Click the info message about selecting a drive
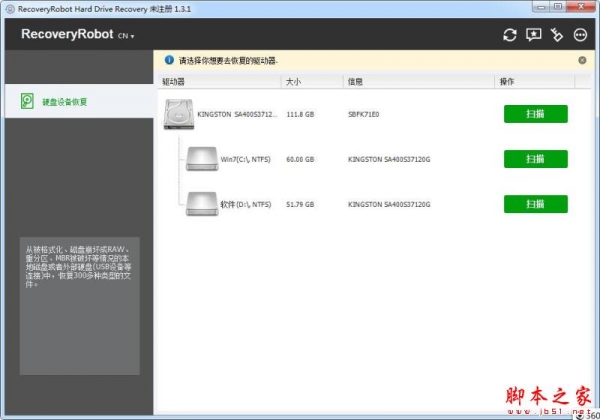This screenshot has width=600, height=420. [x=228, y=61]
